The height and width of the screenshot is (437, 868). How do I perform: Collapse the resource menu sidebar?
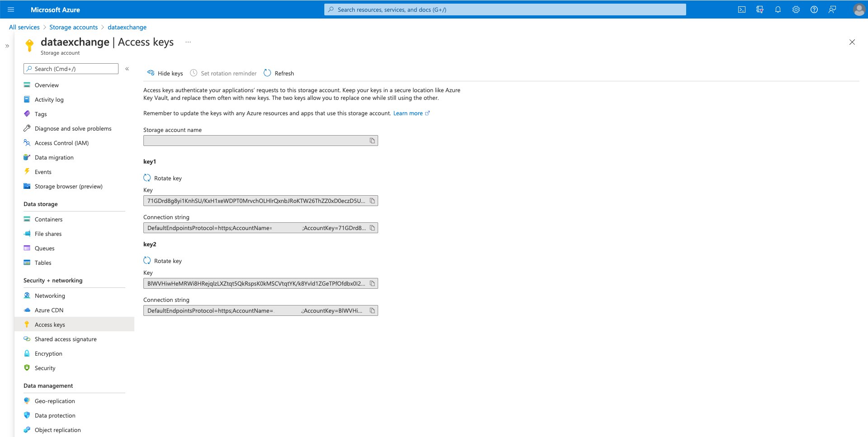[x=127, y=69]
